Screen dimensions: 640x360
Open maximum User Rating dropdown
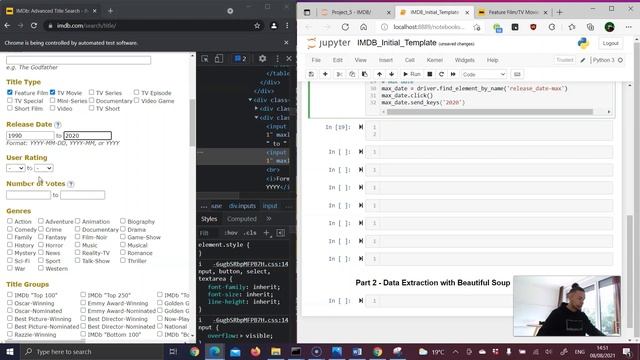(x=44, y=168)
